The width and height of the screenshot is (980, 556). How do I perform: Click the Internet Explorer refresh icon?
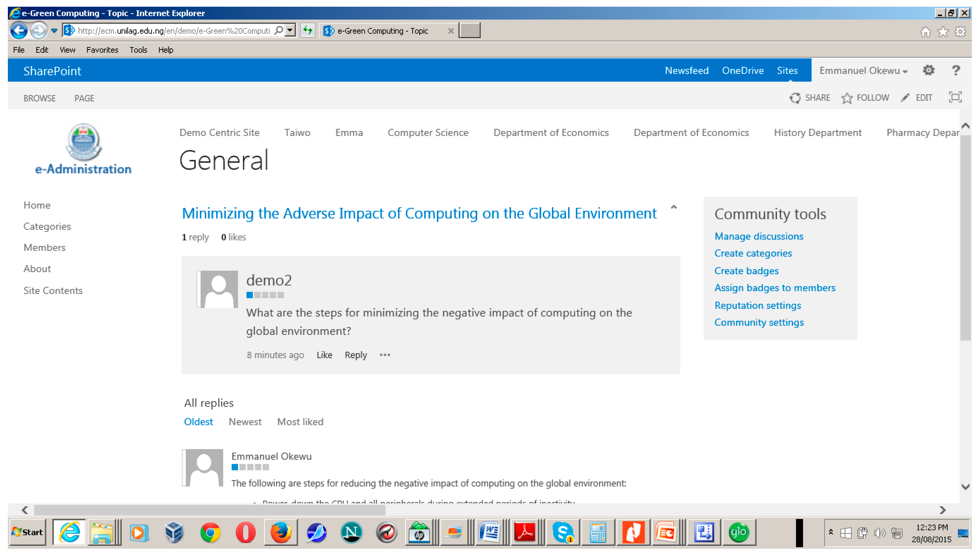(x=308, y=30)
